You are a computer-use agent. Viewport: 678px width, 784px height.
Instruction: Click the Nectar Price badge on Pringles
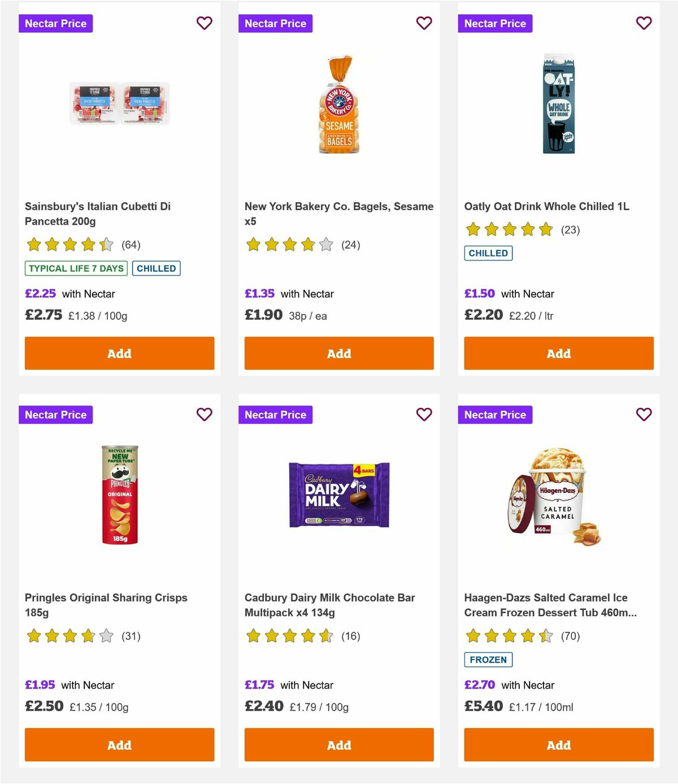click(x=55, y=414)
